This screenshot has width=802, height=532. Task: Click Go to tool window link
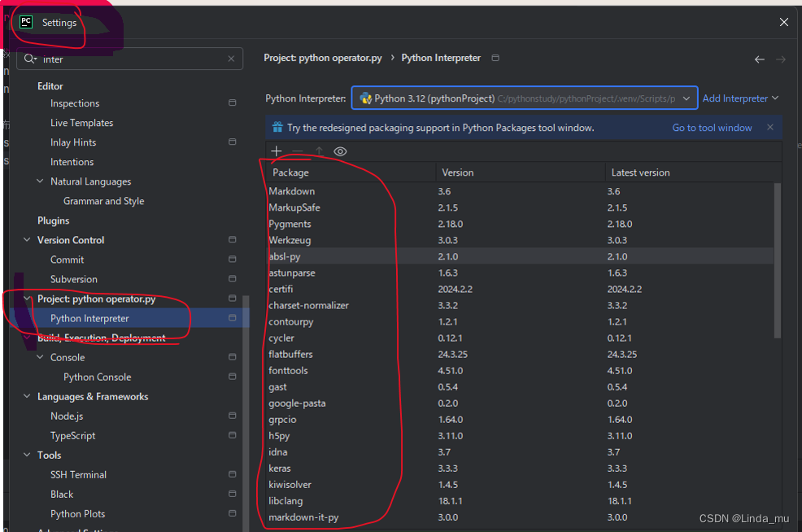pos(712,128)
